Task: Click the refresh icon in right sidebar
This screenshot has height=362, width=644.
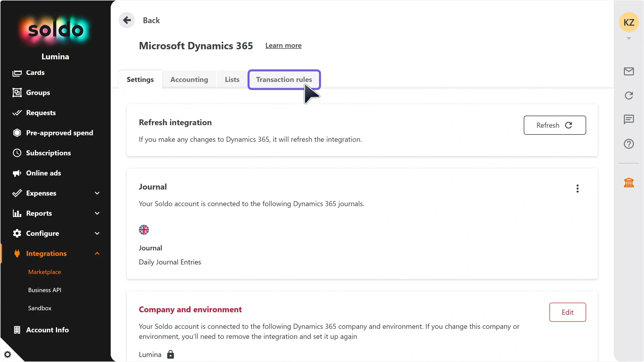Action: [629, 96]
